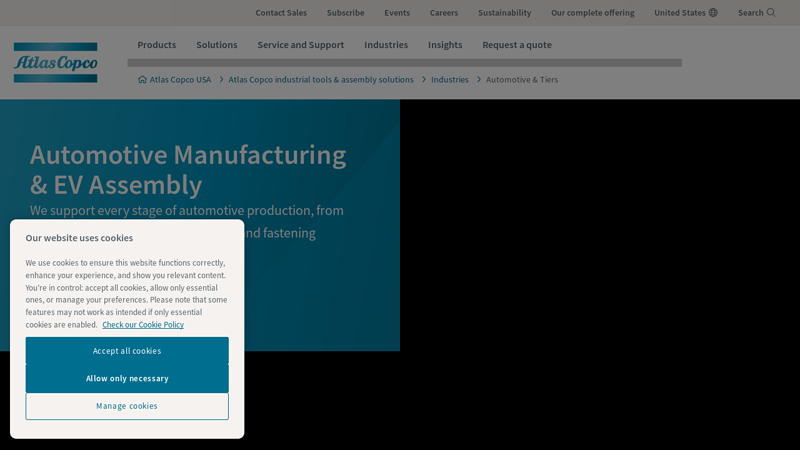Open the Products menu
This screenshot has height=450, width=800.
(x=156, y=45)
